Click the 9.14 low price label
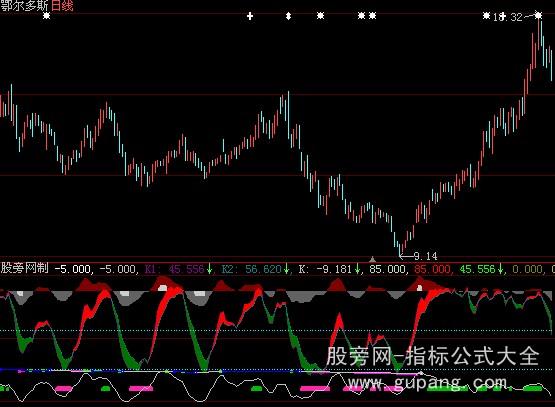The width and height of the screenshot is (555, 407). point(425,256)
